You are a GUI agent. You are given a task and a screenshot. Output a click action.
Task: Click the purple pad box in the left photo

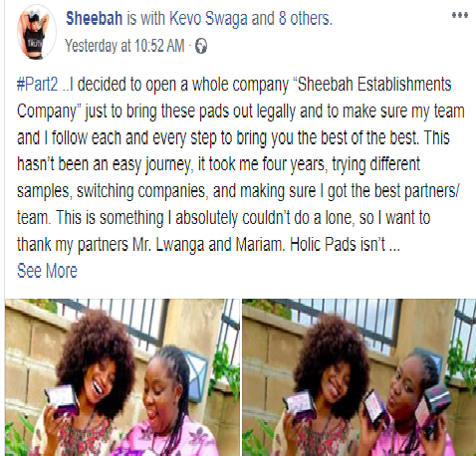click(x=62, y=400)
